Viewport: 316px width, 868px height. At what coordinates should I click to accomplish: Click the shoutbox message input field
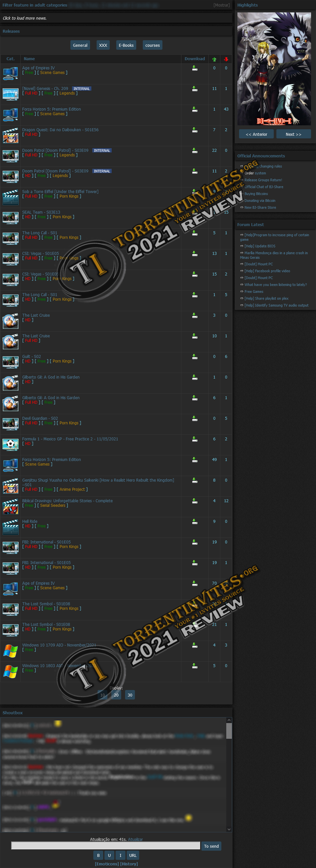click(105, 846)
